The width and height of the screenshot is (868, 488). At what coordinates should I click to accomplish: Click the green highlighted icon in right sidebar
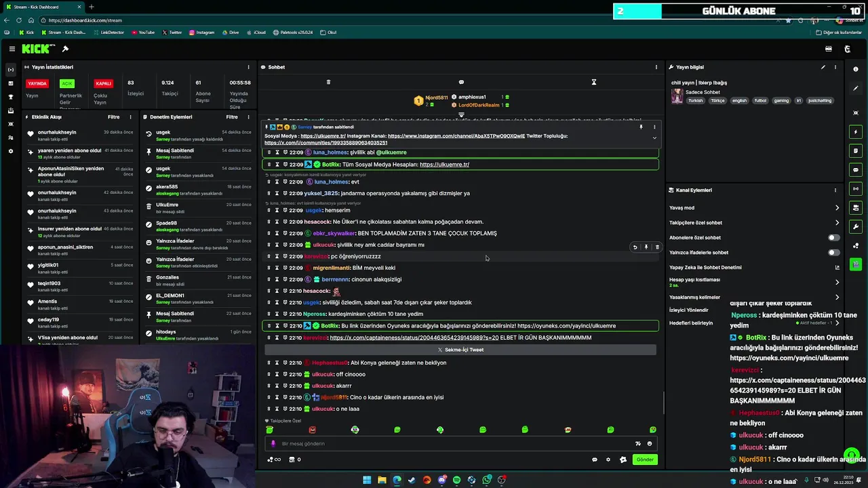click(856, 264)
